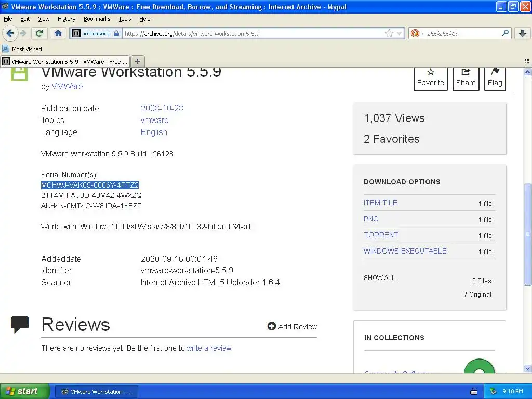532x399 pixels.
Task: Click the Share button
Action: pyautogui.click(x=466, y=78)
